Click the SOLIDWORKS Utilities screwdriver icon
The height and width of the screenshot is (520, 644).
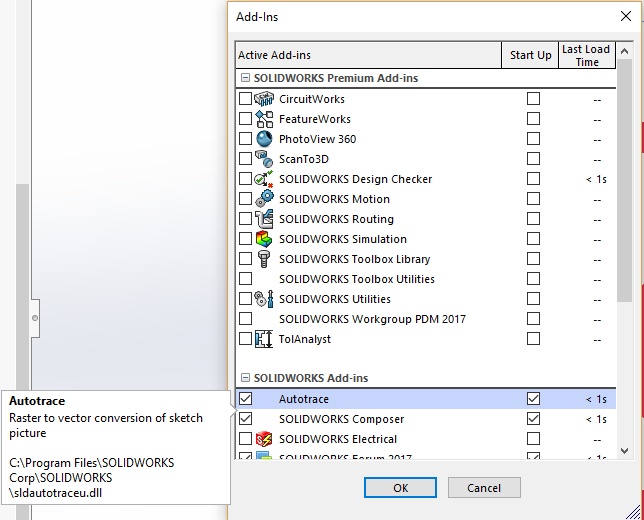point(264,299)
